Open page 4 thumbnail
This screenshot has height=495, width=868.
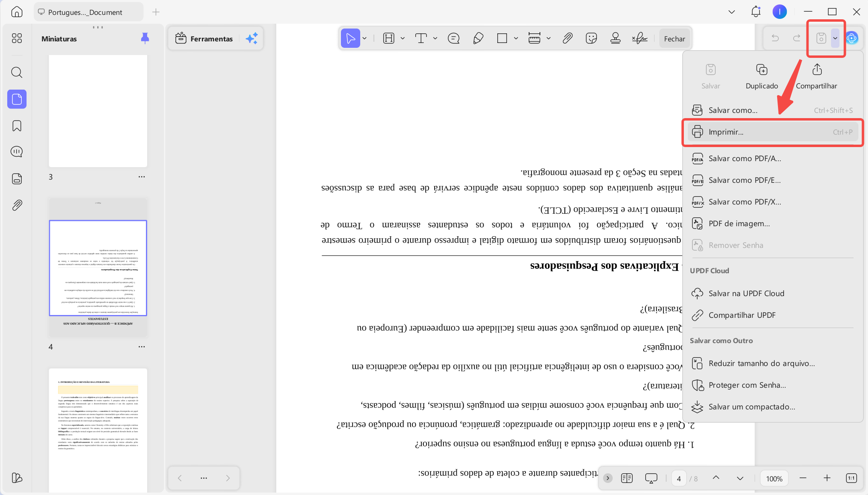click(x=98, y=267)
